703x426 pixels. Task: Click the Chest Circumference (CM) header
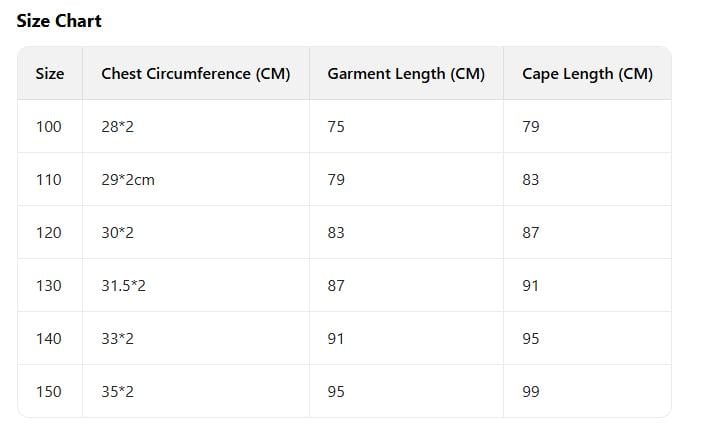[x=195, y=74]
